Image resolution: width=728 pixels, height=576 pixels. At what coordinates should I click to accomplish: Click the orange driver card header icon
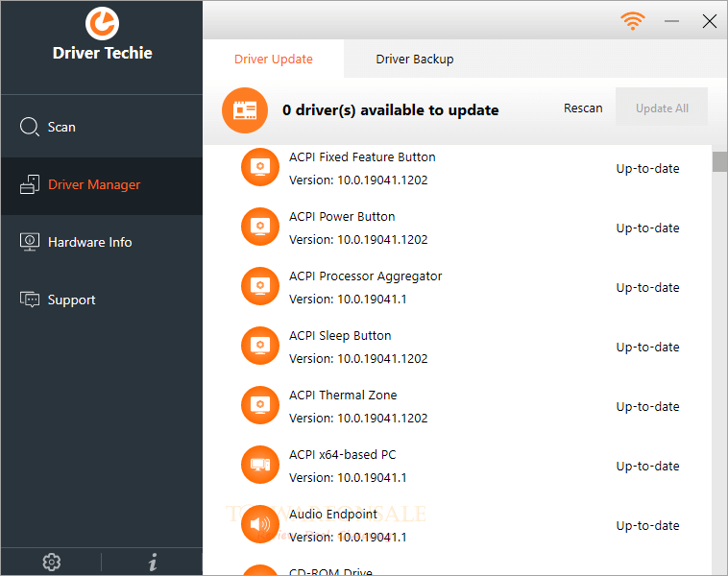[245, 110]
